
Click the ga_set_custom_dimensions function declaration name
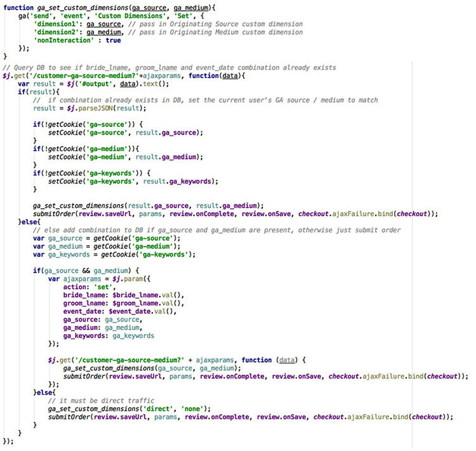[83, 8]
